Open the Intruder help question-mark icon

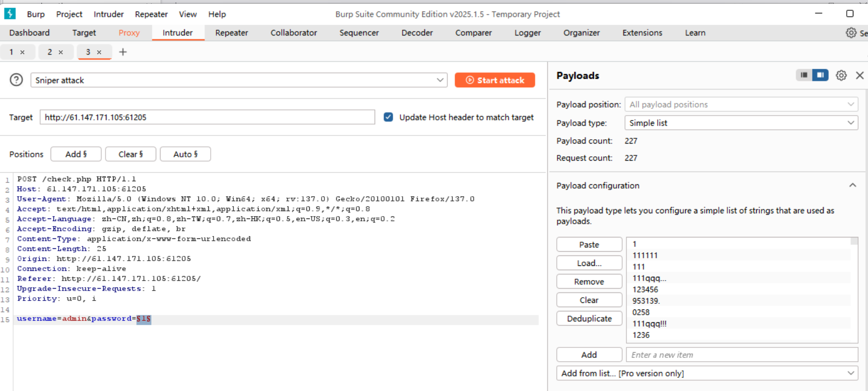[17, 80]
